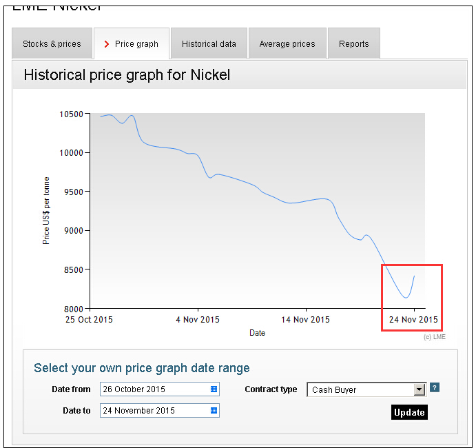Viewport: 476px width, 448px height.
Task: Click lowest point of the price line
Action: (x=406, y=298)
